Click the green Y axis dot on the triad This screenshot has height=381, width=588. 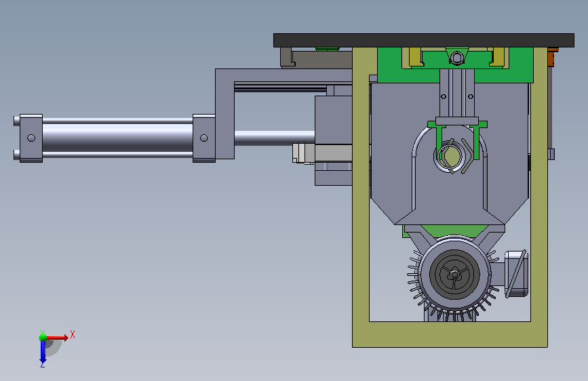(43, 337)
